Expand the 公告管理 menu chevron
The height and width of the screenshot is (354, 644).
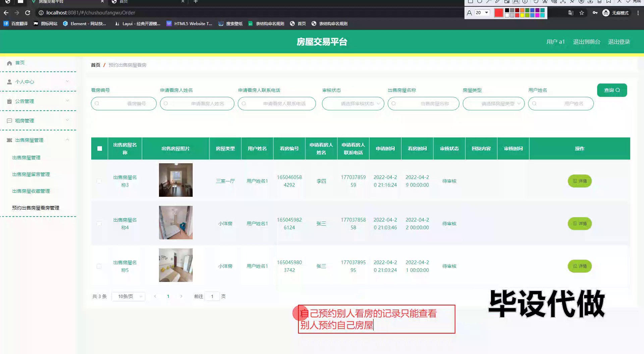click(x=67, y=101)
